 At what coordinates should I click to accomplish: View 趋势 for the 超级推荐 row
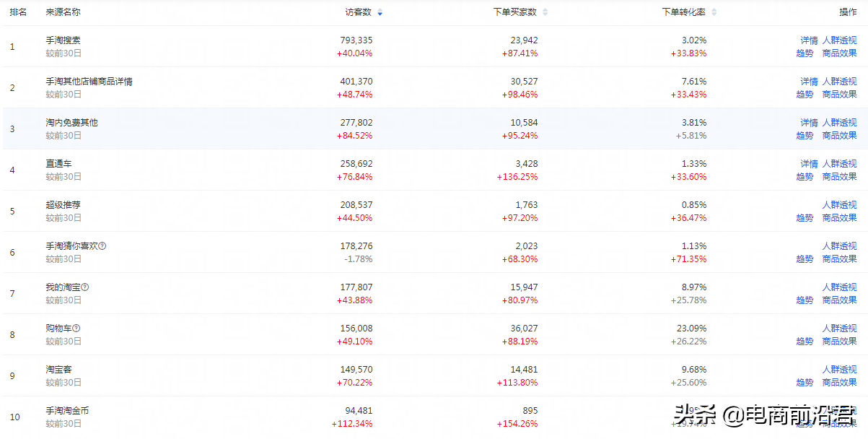[x=805, y=218]
